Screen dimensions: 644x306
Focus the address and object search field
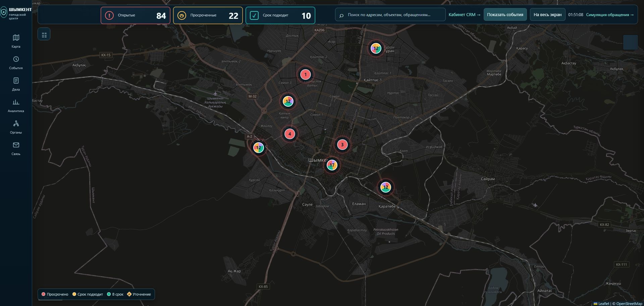pos(390,15)
